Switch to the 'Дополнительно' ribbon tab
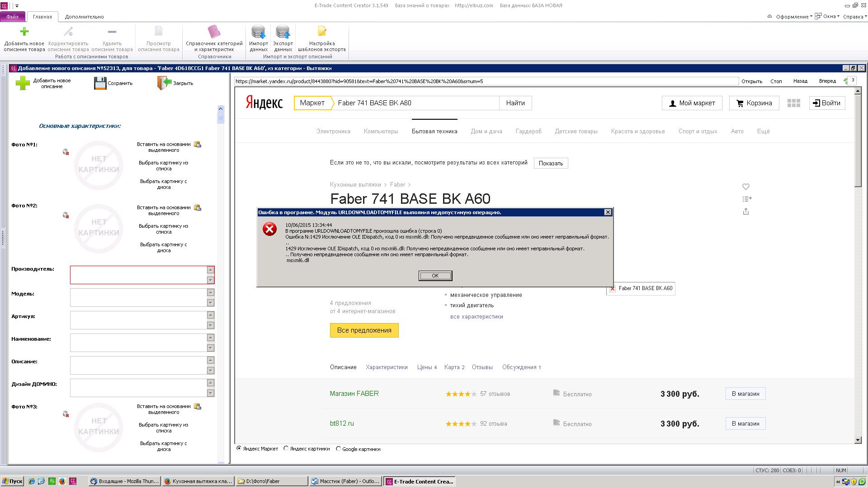This screenshot has width=868, height=488. [85, 17]
